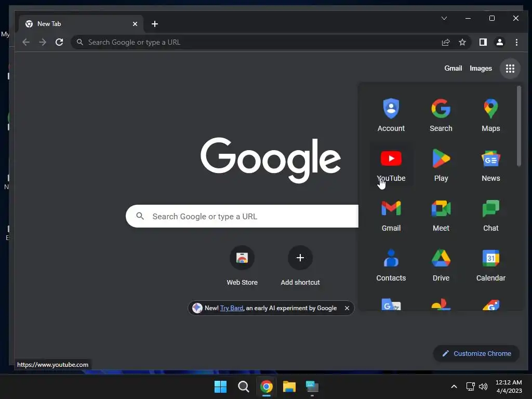Select the New Tab tab
Image resolution: width=532 pixels, height=399 pixels.
click(81, 24)
